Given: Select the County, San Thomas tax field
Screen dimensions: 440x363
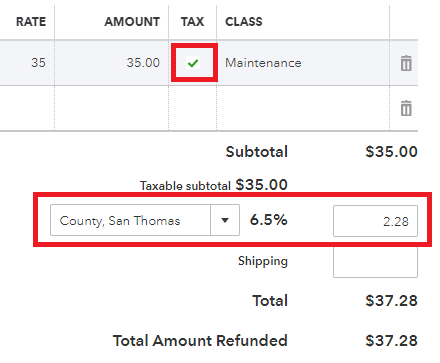Looking at the screenshot, I should coord(130,220).
